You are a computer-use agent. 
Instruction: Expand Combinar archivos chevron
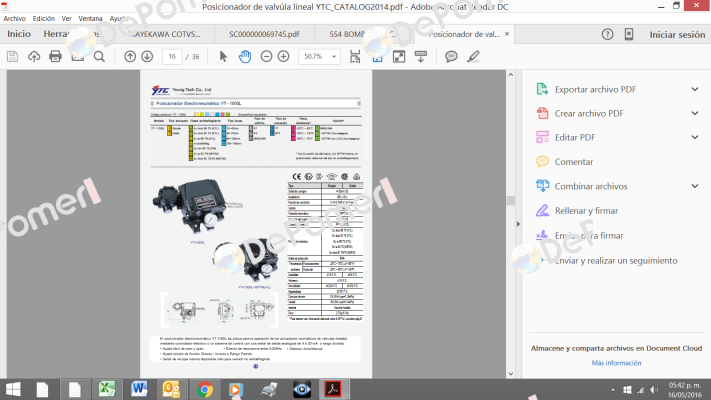click(695, 186)
